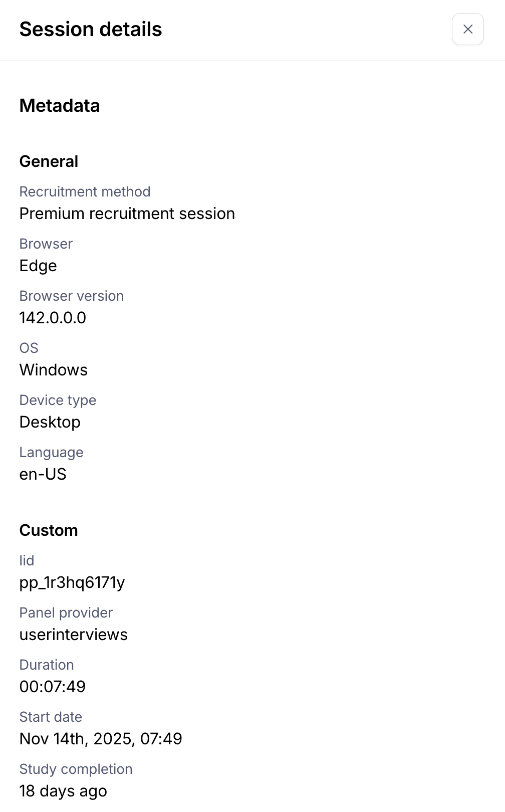Click the Panel provider label
The width and height of the screenshot is (505, 812).
click(x=66, y=613)
